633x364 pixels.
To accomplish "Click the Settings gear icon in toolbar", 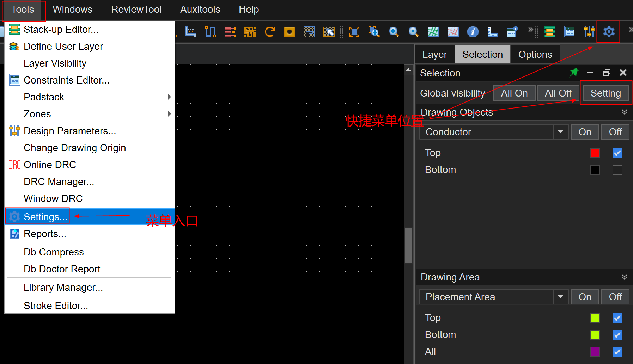I will click(608, 32).
